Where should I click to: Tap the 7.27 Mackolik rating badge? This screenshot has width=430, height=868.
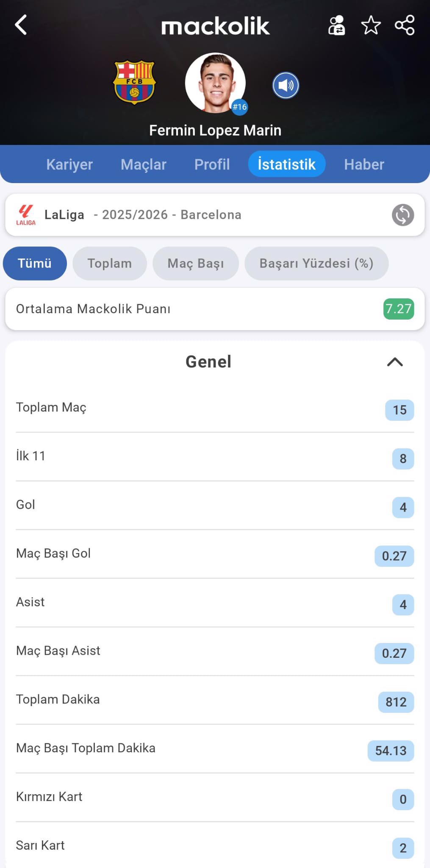(398, 309)
